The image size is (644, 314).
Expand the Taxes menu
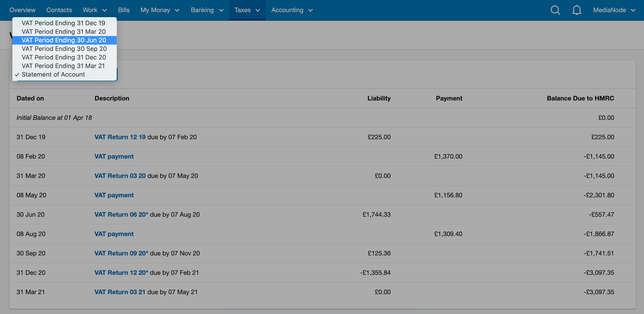[x=247, y=10]
